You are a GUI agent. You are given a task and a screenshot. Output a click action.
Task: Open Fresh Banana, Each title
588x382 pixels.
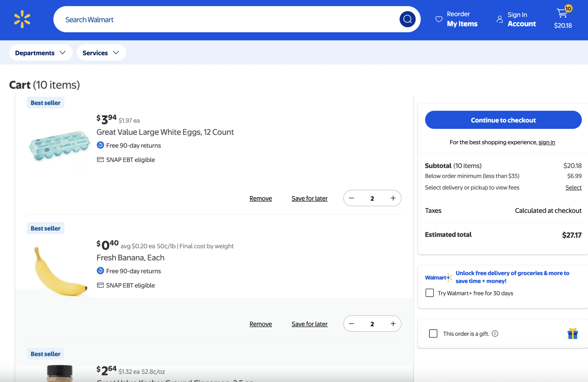tap(131, 258)
